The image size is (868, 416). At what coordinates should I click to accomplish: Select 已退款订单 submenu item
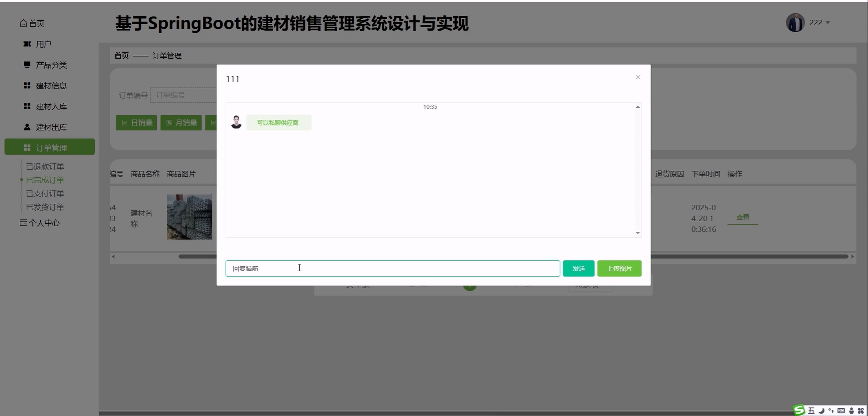tap(45, 166)
